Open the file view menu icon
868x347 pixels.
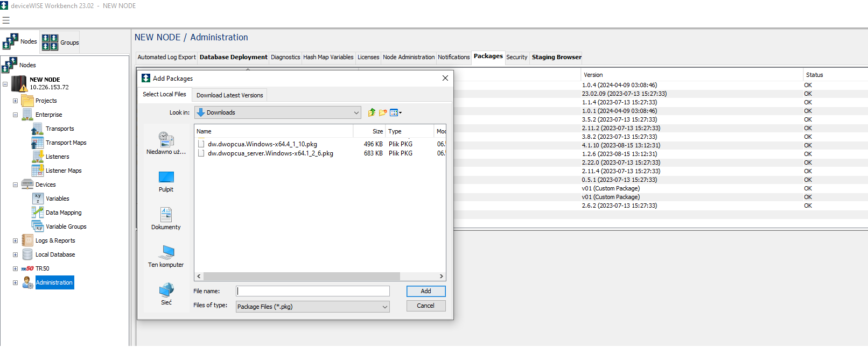pos(396,112)
